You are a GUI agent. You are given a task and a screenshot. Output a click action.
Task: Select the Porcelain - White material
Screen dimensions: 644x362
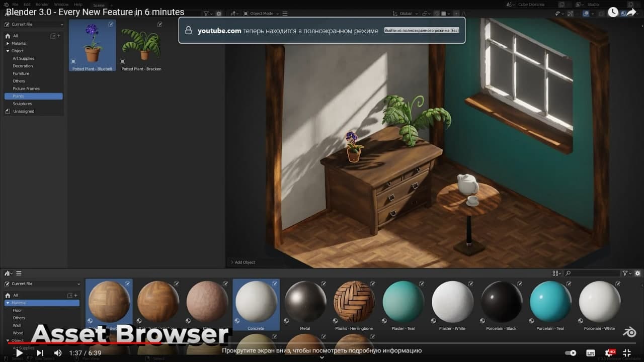(599, 305)
